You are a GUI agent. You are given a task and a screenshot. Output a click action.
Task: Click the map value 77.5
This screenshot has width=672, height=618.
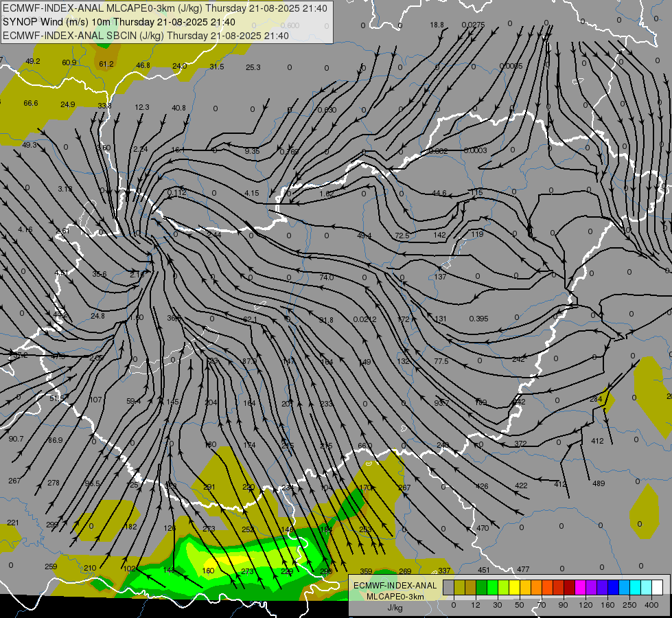441,361
